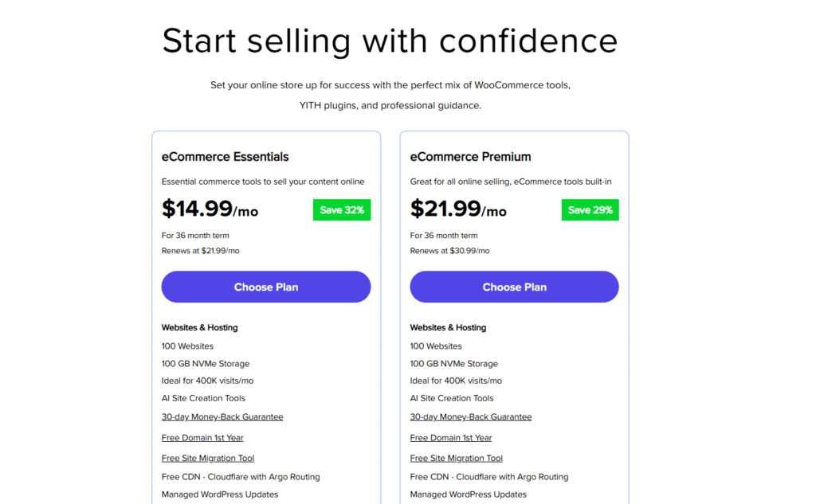Viewport: 816px width, 504px height.
Task: Click AI Site Creation Tools in Essentials
Action: [203, 398]
